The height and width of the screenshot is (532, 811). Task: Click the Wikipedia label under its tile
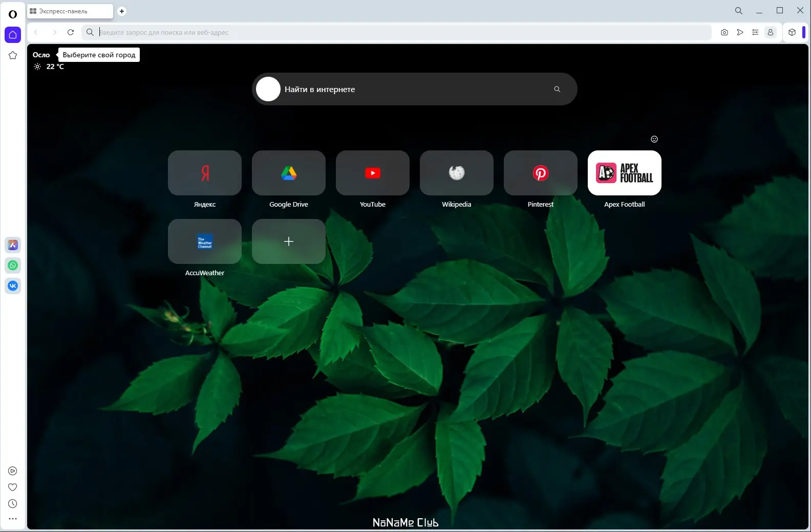point(457,204)
